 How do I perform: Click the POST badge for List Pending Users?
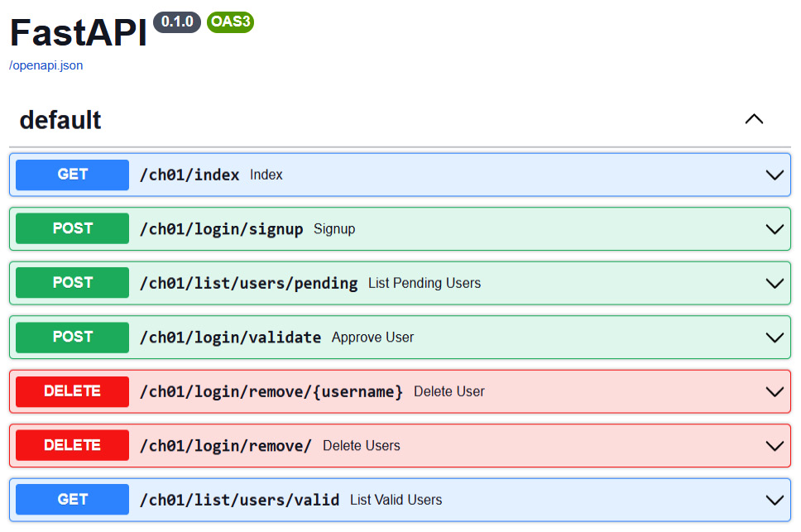[x=73, y=282]
